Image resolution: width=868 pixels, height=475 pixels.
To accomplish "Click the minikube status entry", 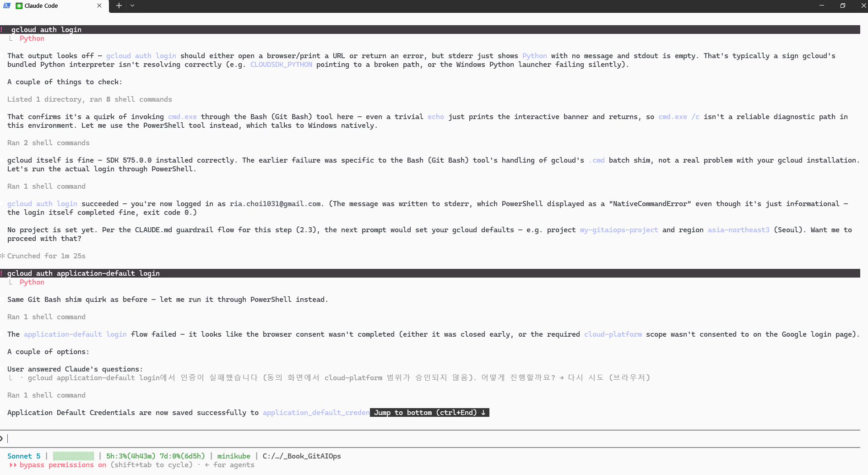I will (x=234, y=456).
